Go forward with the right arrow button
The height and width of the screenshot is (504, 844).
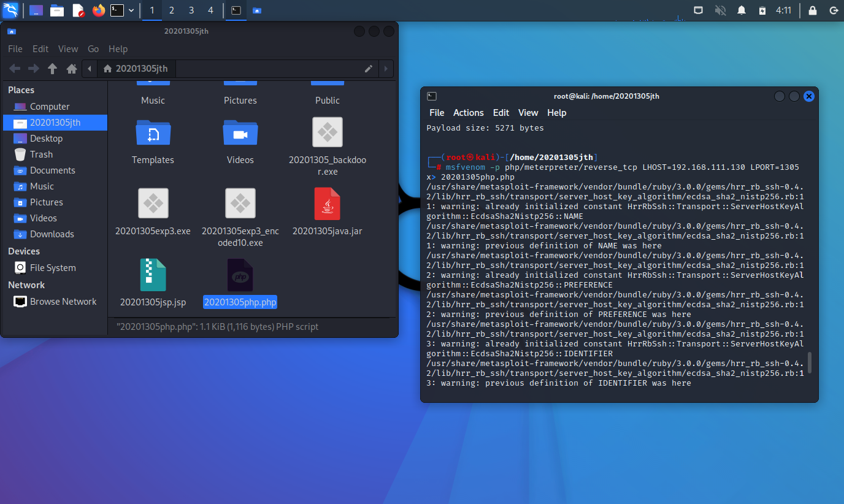(34, 69)
